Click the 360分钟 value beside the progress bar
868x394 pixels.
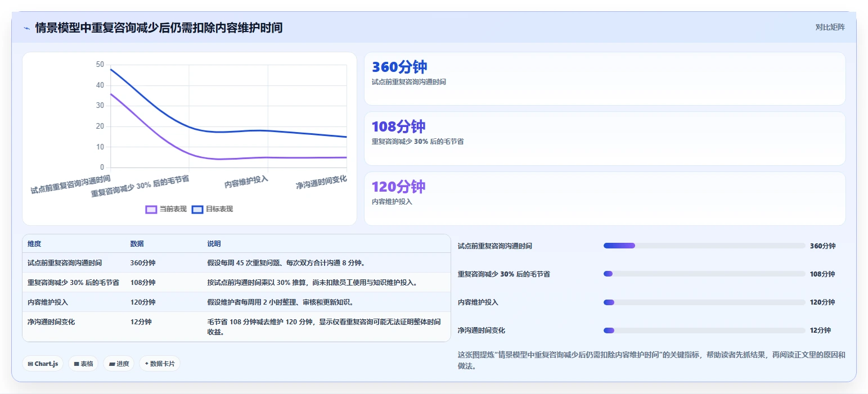[822, 246]
